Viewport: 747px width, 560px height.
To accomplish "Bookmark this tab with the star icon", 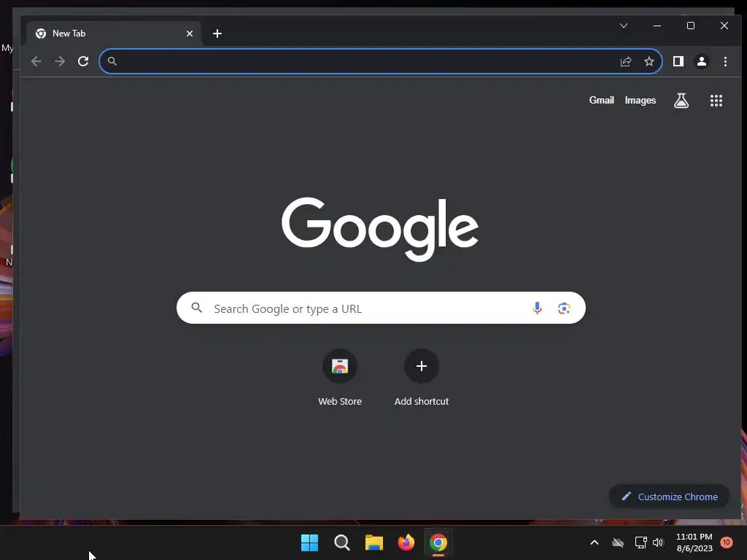I will coord(649,61).
